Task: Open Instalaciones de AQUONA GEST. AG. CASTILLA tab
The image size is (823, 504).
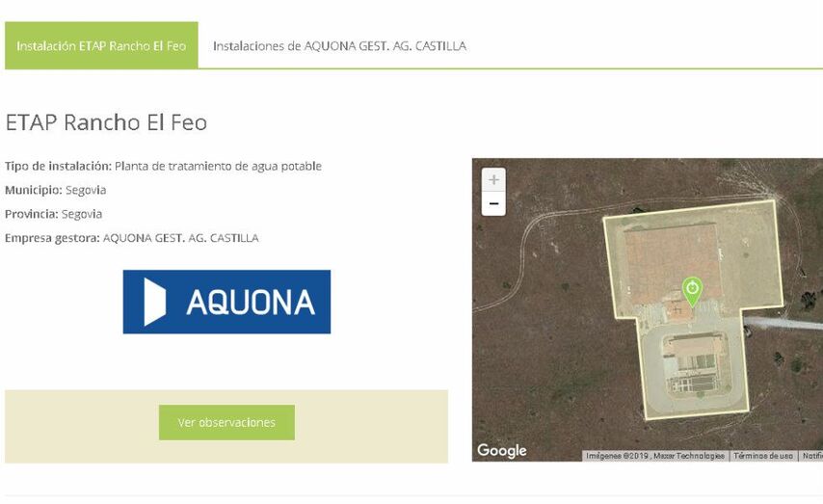Action: click(339, 46)
